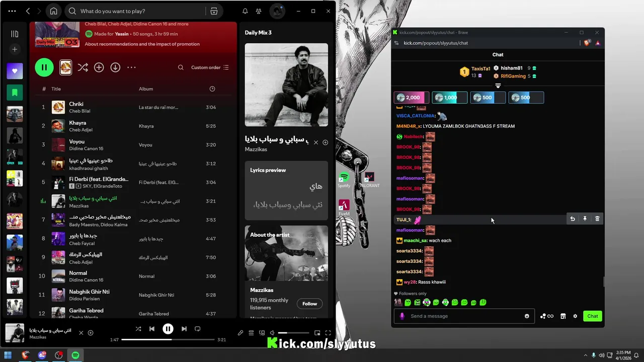Open Brave Shields lion icon
This screenshot has height=362, width=644.
[587, 43]
